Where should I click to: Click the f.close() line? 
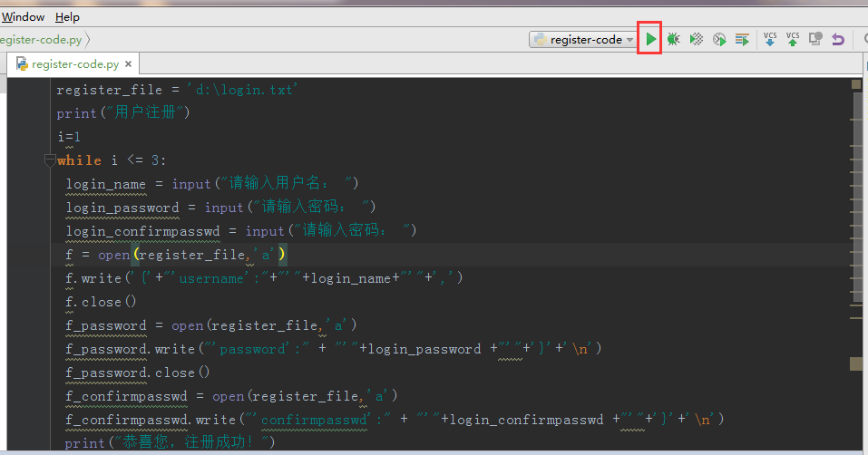(100, 302)
